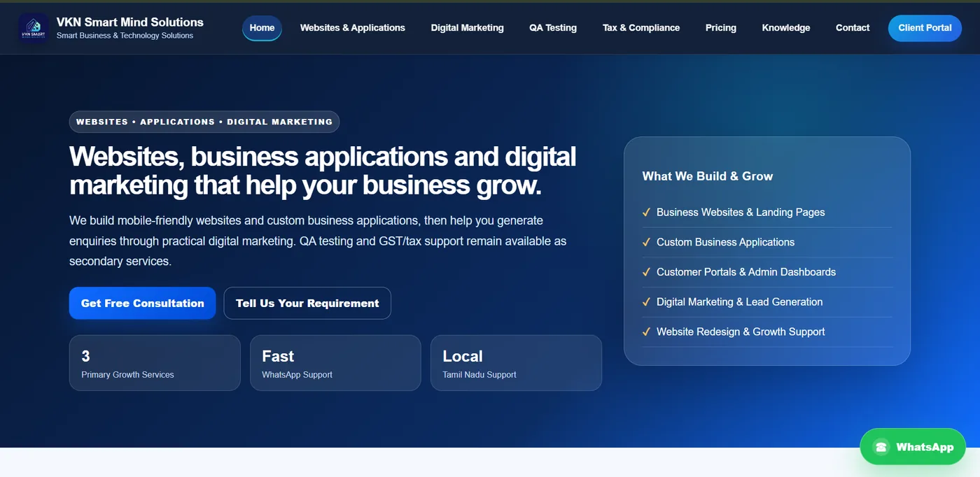Select the Local Tamil Nadu Support card
This screenshot has width=980, height=477.
(516, 363)
